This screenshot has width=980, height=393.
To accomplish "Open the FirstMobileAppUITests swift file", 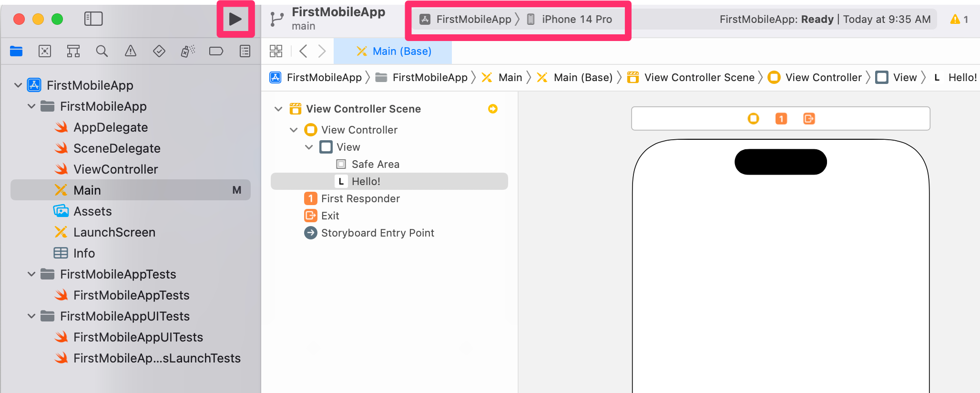I will pyautogui.click(x=129, y=337).
